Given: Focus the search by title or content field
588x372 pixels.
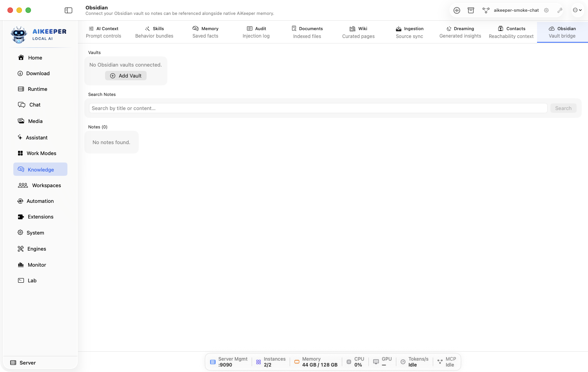Looking at the screenshot, I should click(318, 108).
